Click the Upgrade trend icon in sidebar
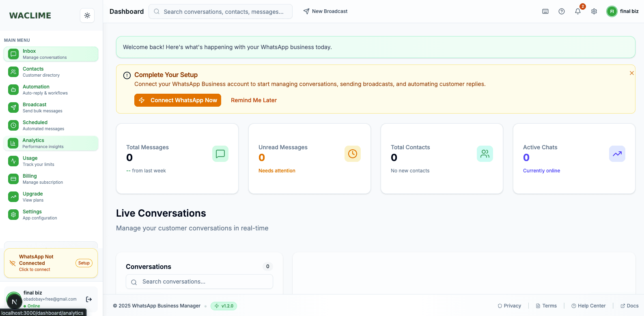Viewport: 644px width, 316px height. coord(13,197)
